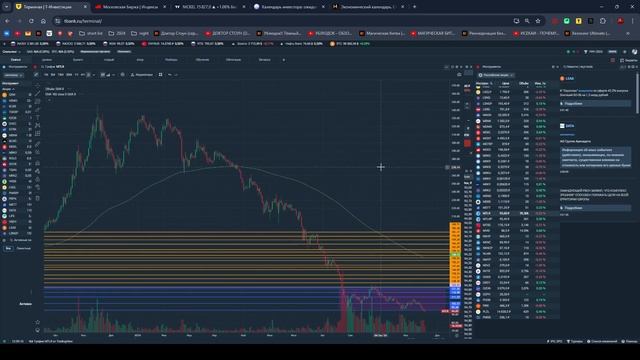Open dropdown under left Инструменты header

[x=13, y=75]
